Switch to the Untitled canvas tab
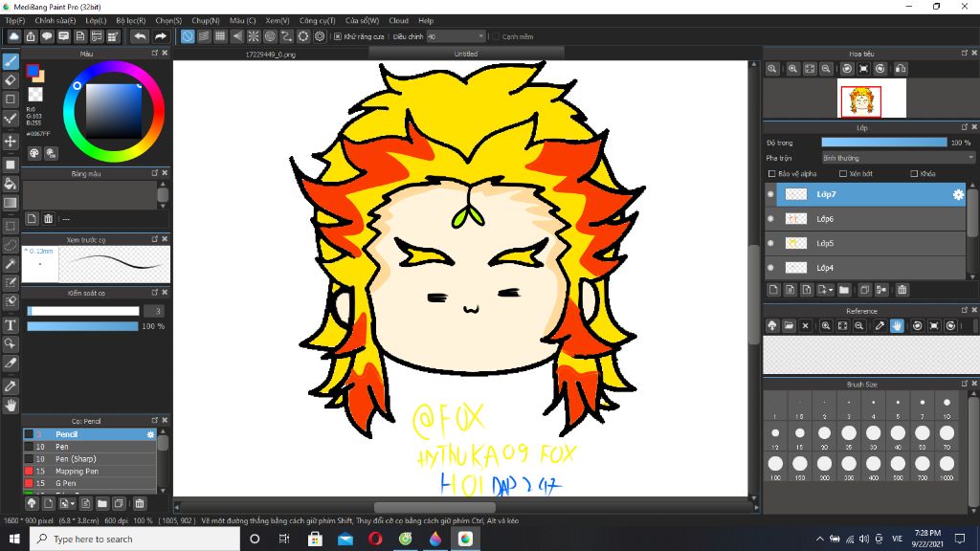The width and height of the screenshot is (980, 551). [x=466, y=54]
